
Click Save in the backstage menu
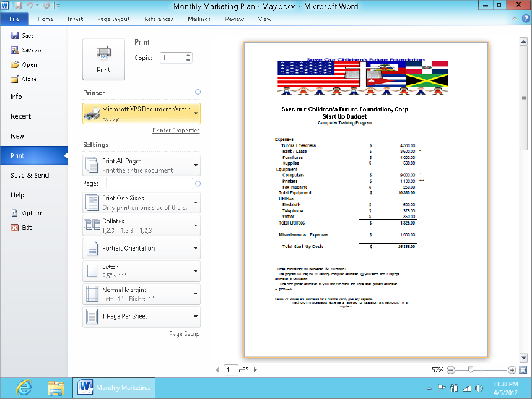(22, 36)
